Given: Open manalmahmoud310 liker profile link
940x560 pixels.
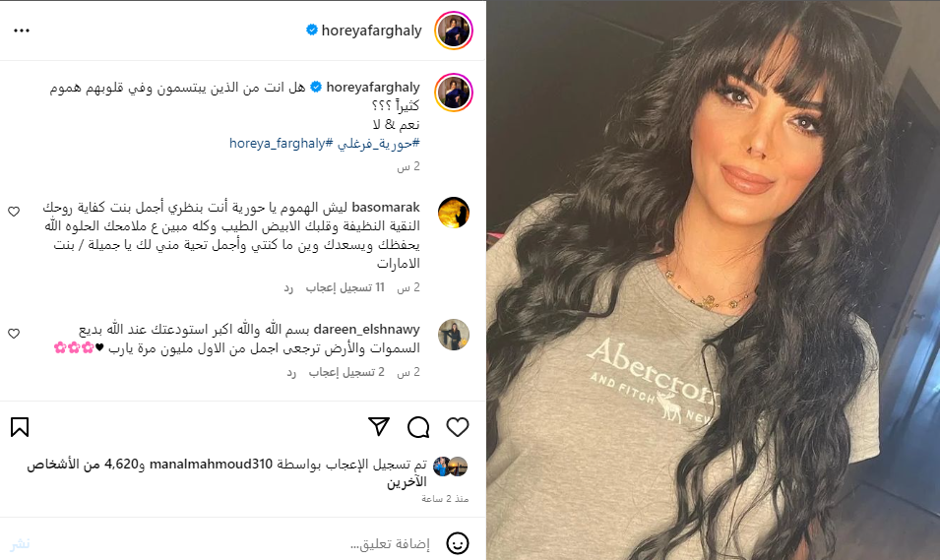Looking at the screenshot, I should coord(211,465).
